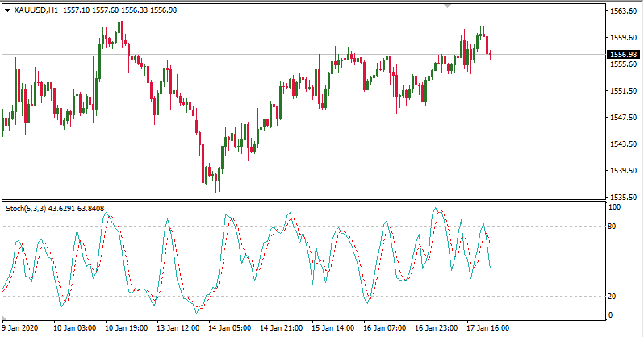The width and height of the screenshot is (644, 337).
Task: Click the 1539.50 price scale label
Action: [623, 170]
